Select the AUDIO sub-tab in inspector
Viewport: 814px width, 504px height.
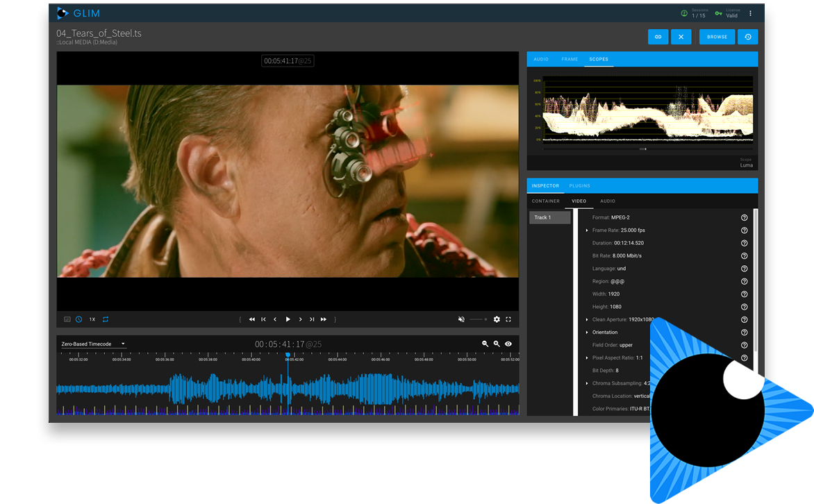point(608,201)
